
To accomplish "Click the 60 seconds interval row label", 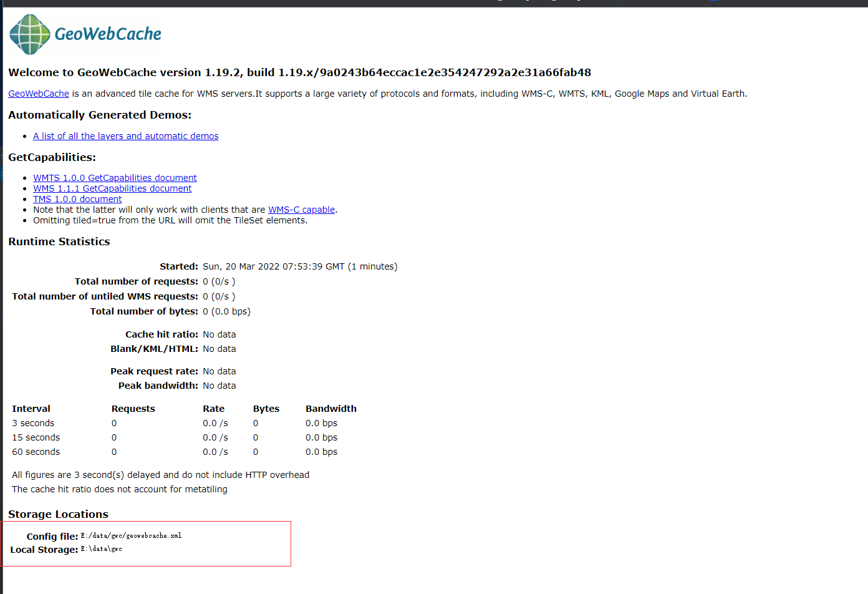I will click(36, 452).
